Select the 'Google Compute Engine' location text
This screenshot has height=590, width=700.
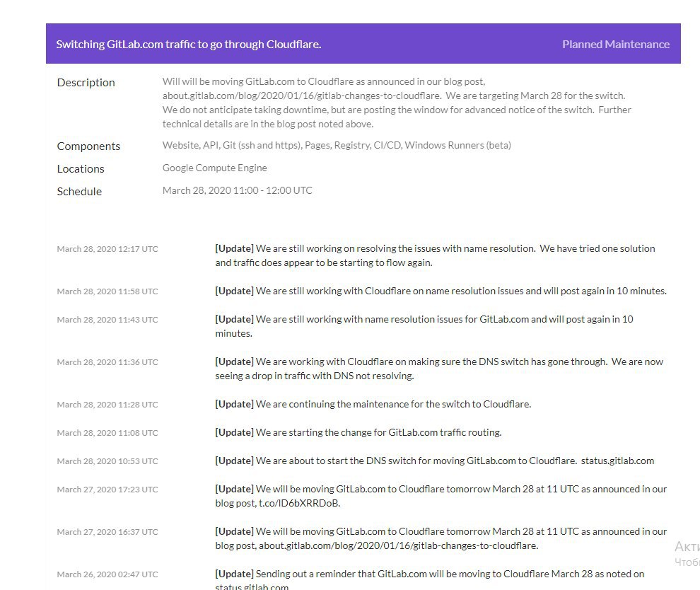click(x=215, y=168)
